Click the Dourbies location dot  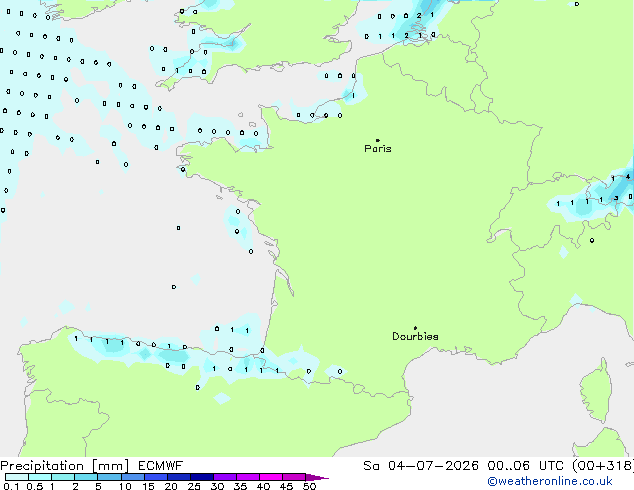[415, 328]
